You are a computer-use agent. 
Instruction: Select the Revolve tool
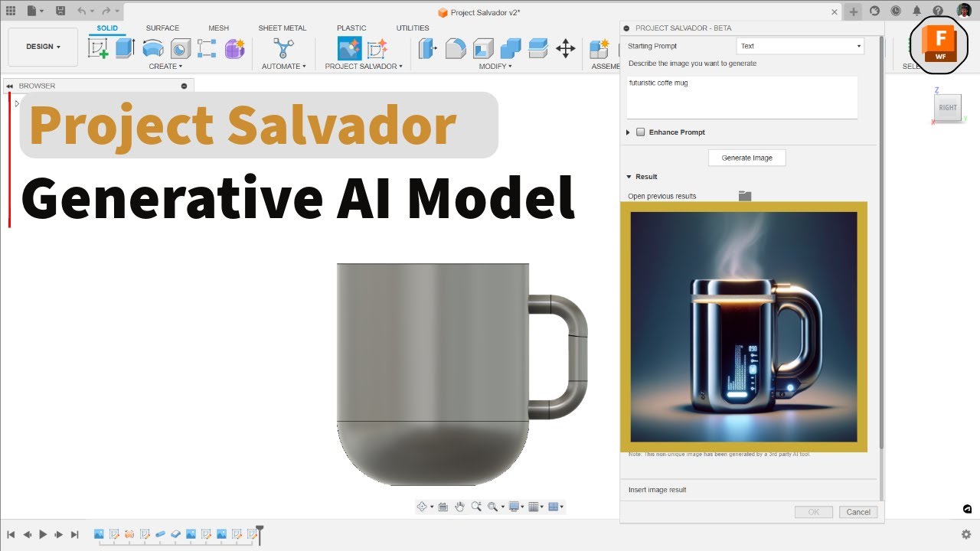click(x=153, y=48)
